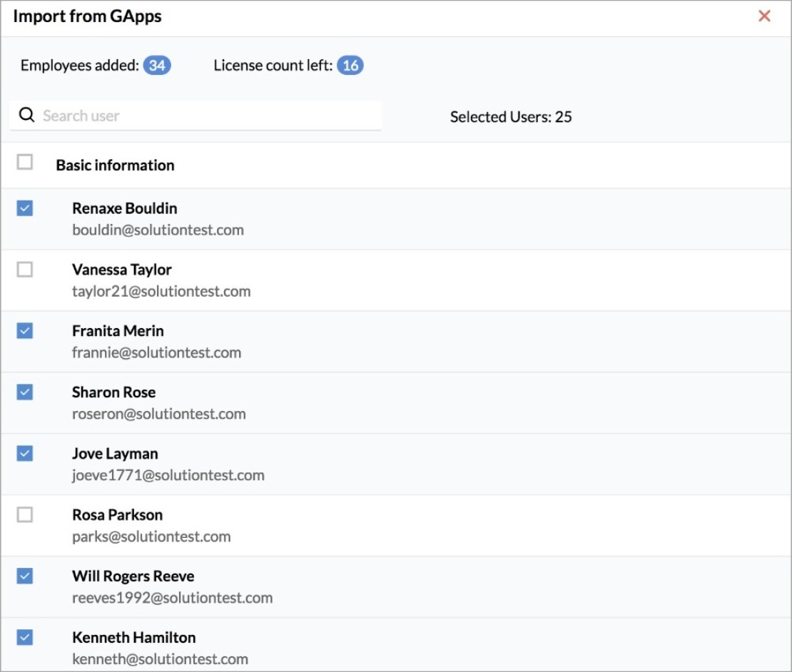Toggle off Jove Layman's checkbox

[25, 454]
